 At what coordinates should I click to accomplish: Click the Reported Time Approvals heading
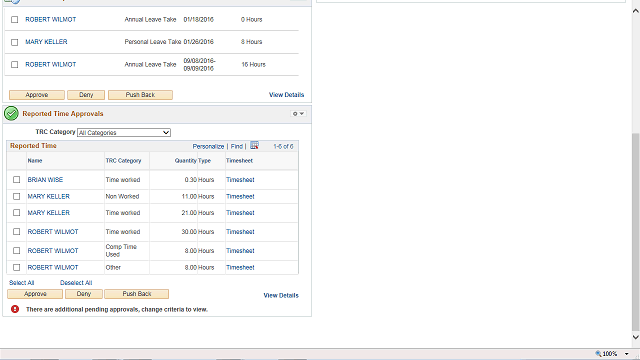pyautogui.click(x=63, y=114)
